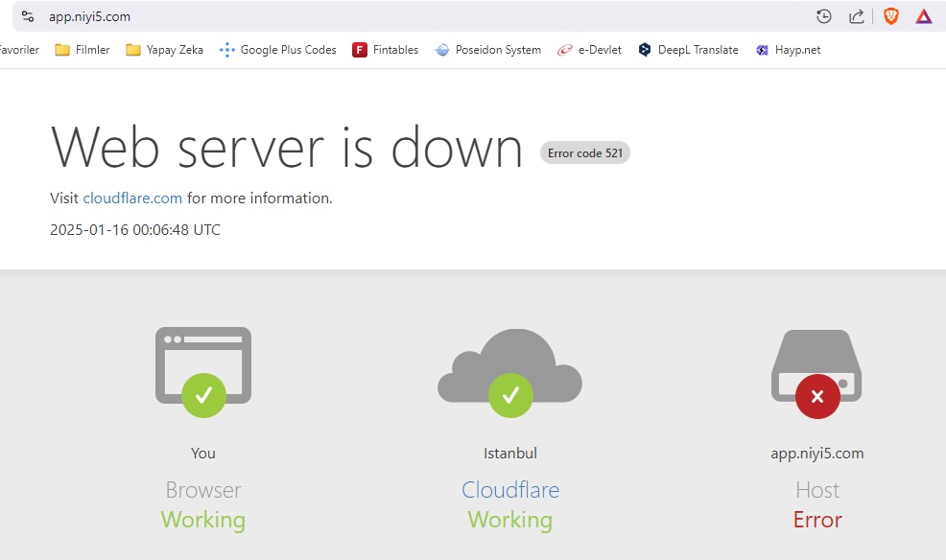Open the Google Plus Codes bookmark
The height and width of the screenshot is (560, 946).
pos(278,50)
